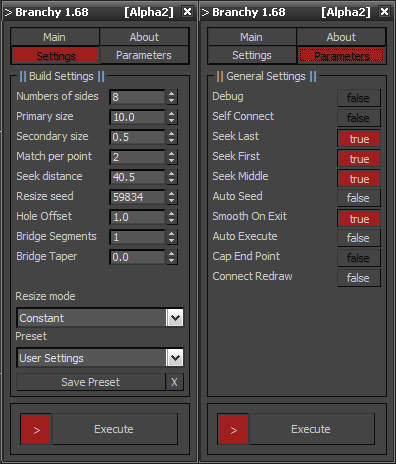The height and width of the screenshot is (464, 396).
Task: Select Settings tab in left window
Action: 55,55
